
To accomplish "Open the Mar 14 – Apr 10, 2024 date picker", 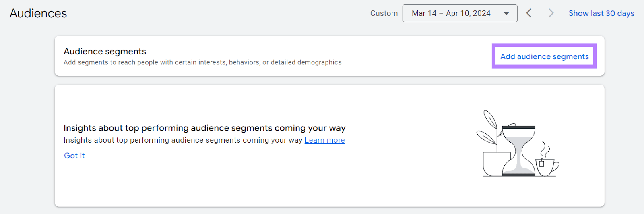I will click(x=451, y=13).
